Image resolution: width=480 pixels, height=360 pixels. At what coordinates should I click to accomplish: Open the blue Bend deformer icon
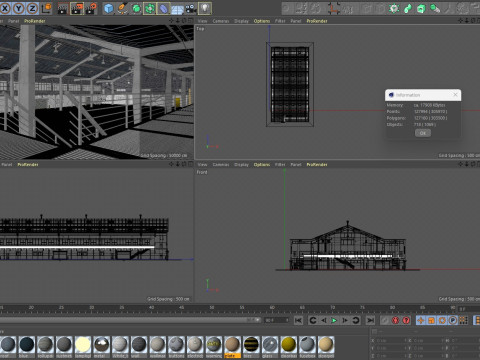click(x=163, y=8)
